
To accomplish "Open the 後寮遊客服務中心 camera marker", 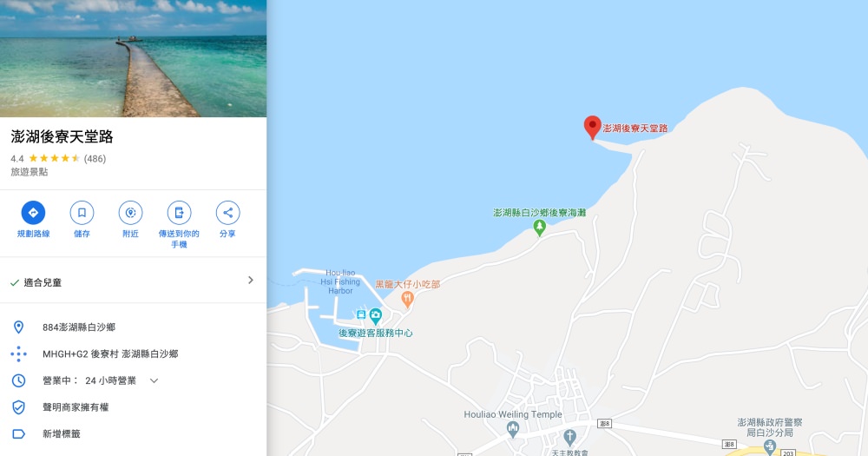I will pos(375,316).
